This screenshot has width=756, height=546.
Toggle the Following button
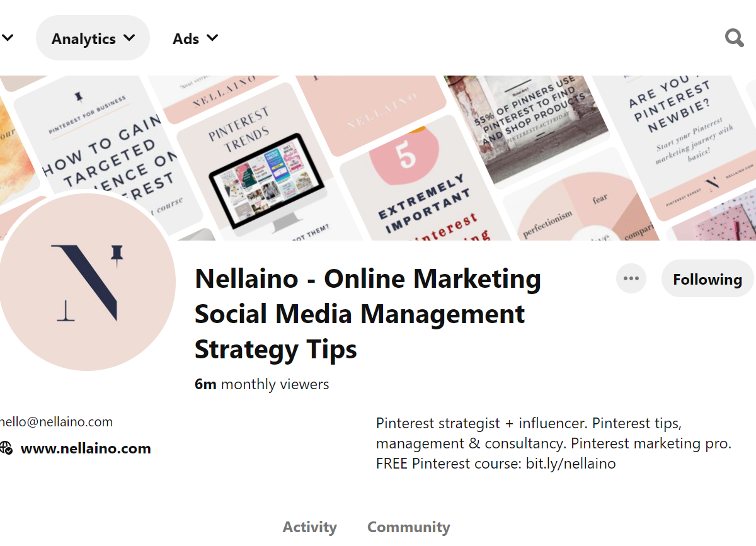[x=708, y=279]
